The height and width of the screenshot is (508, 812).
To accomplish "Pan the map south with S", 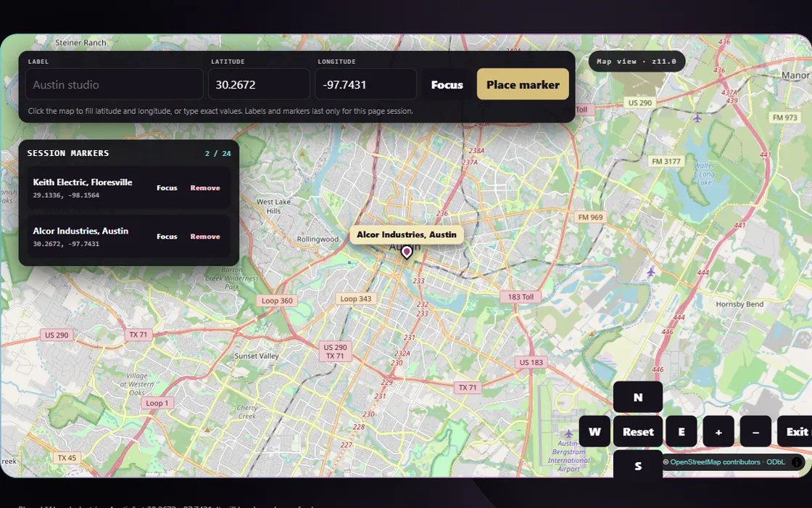I will tap(638, 465).
